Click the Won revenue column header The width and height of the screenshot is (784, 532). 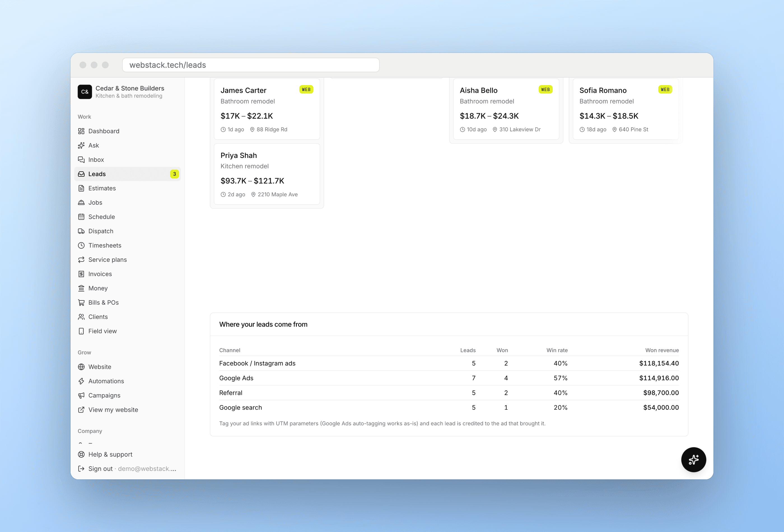point(662,350)
